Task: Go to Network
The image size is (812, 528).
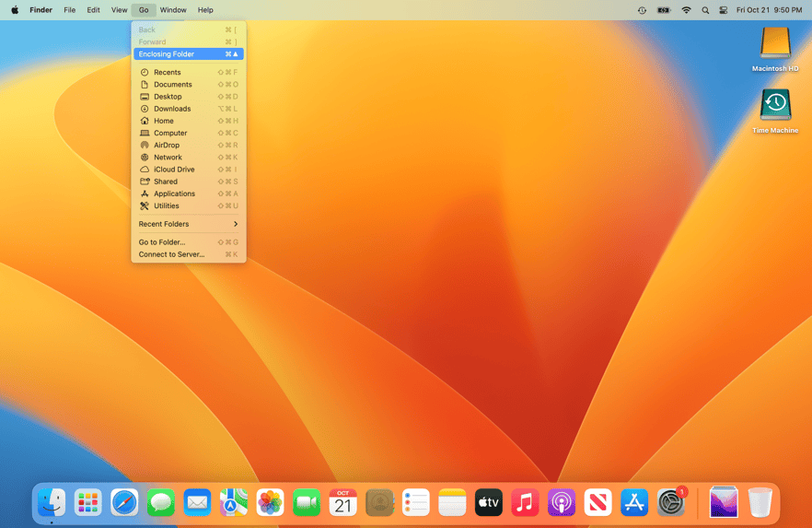Action: point(189,157)
